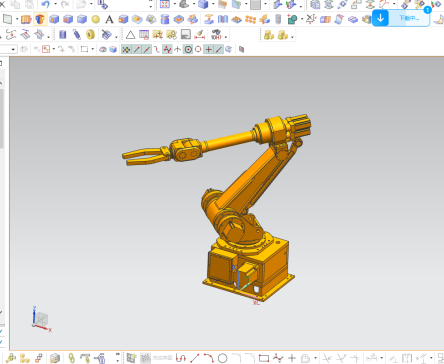Select the Pattern feature dots icon

coord(250,19)
